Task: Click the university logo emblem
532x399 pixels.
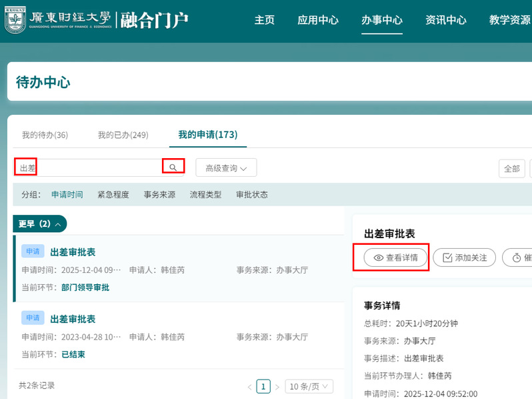Action: [x=15, y=20]
